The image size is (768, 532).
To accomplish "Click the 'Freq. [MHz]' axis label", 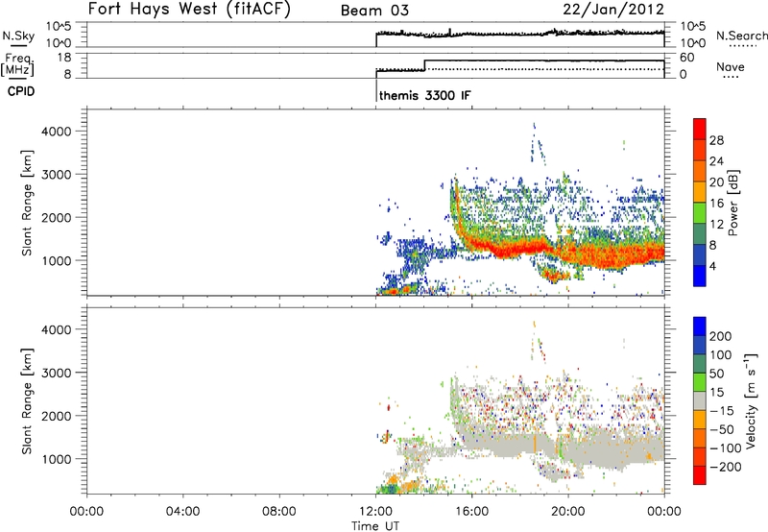I will 17,64.
